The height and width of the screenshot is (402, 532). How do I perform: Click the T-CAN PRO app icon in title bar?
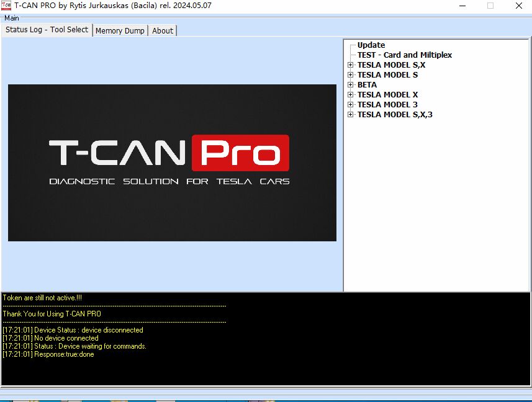click(6, 6)
